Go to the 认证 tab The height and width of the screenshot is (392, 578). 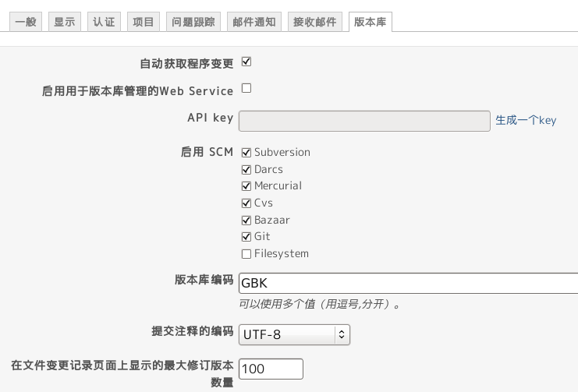104,22
